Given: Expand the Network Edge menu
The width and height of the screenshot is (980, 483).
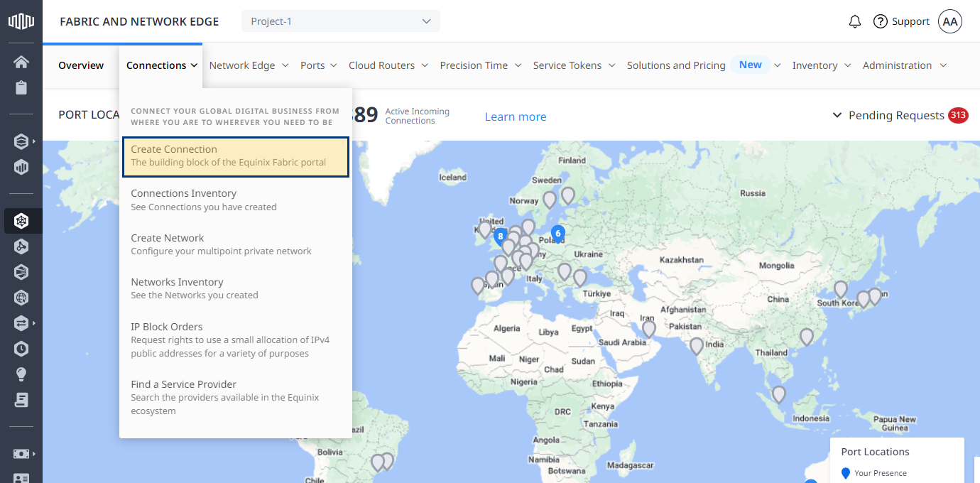Looking at the screenshot, I should point(249,65).
